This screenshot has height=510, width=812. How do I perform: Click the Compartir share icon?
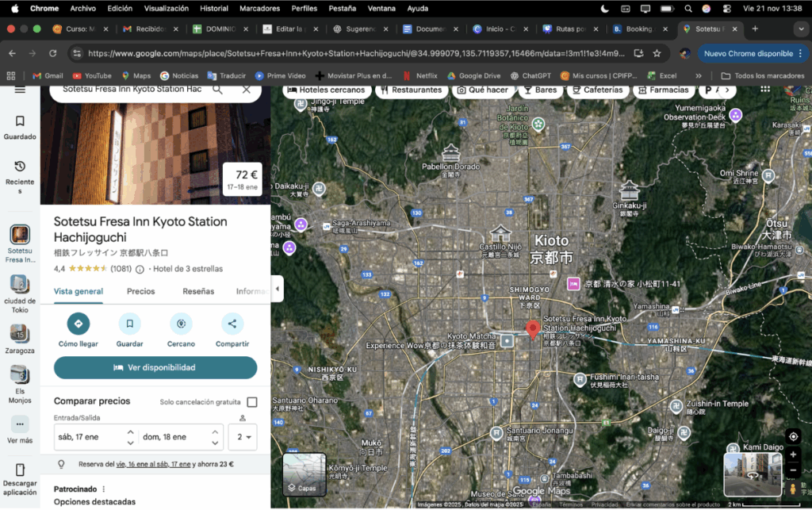coord(232,324)
